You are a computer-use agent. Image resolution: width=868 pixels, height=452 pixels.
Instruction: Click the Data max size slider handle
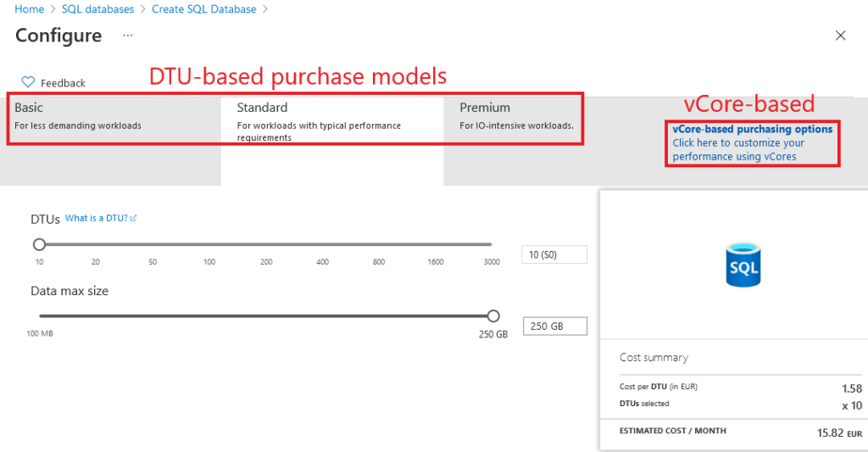493,316
